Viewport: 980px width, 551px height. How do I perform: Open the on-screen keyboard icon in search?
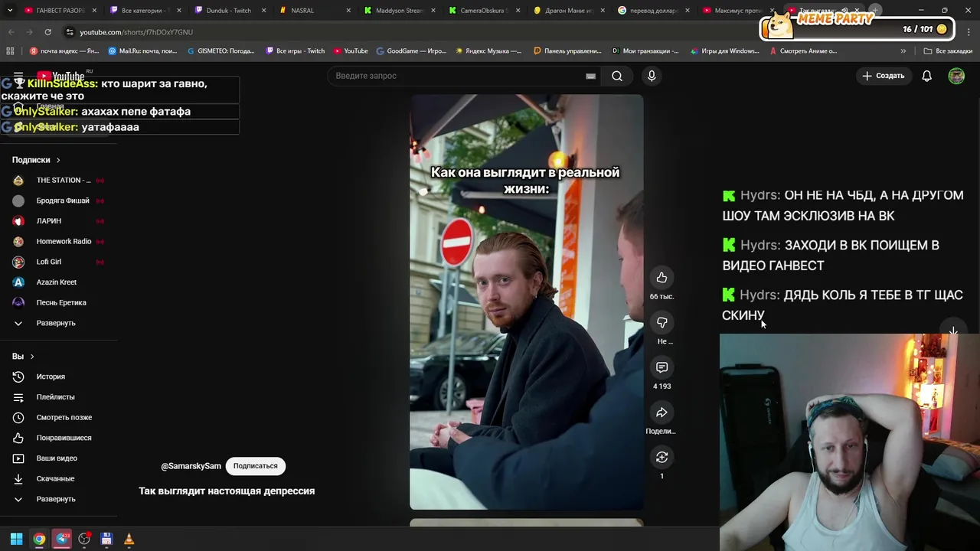(590, 76)
